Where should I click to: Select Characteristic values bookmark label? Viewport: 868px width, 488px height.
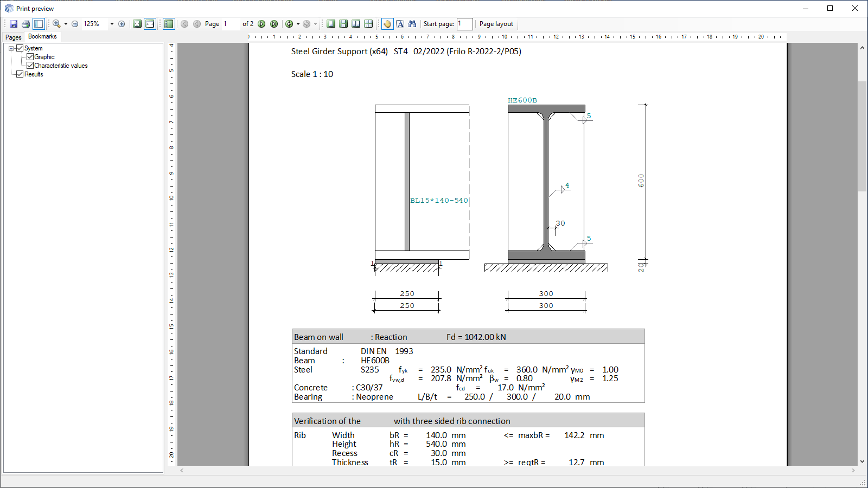[x=61, y=66]
